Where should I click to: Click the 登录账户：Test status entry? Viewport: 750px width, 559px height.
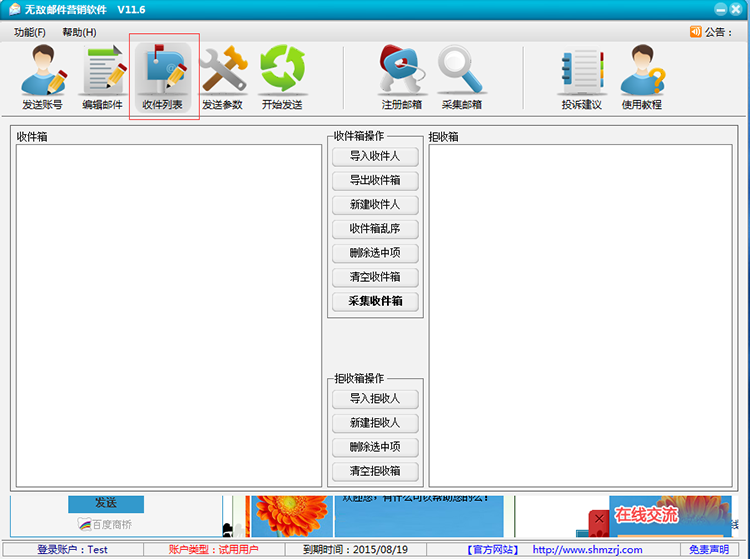[72, 550]
